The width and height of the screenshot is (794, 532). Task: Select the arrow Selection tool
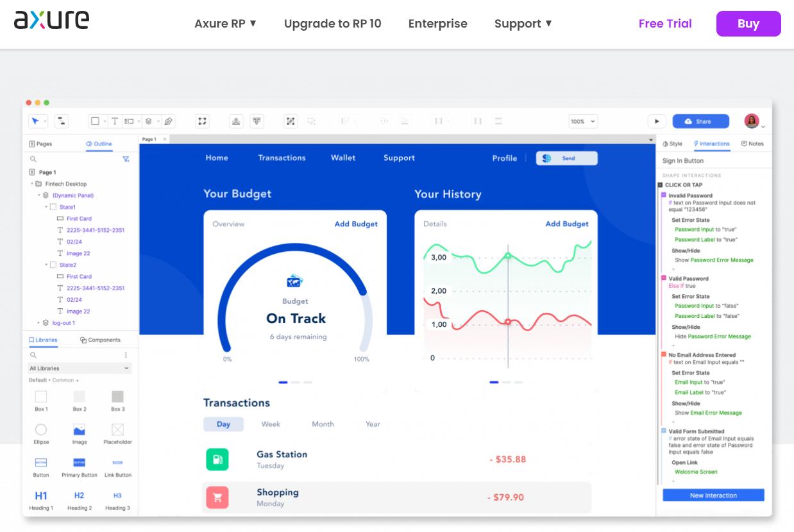click(x=35, y=121)
